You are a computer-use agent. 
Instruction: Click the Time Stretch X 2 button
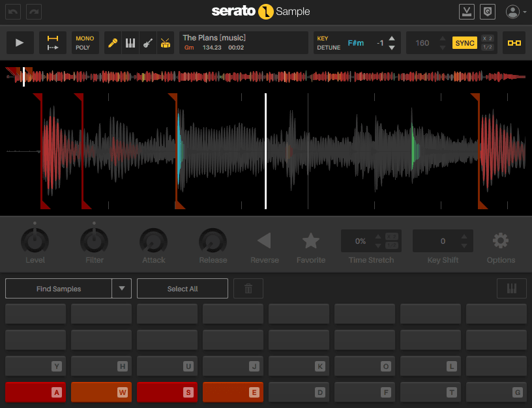coord(392,237)
